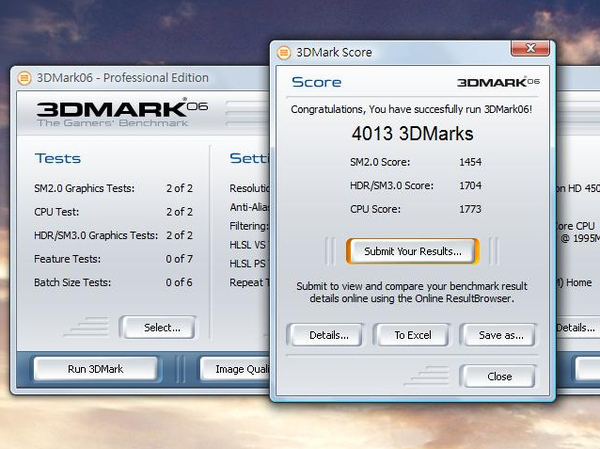Click SM2.0 Graphics Tests row label
Screen dimensions: 600x449
tap(84, 188)
